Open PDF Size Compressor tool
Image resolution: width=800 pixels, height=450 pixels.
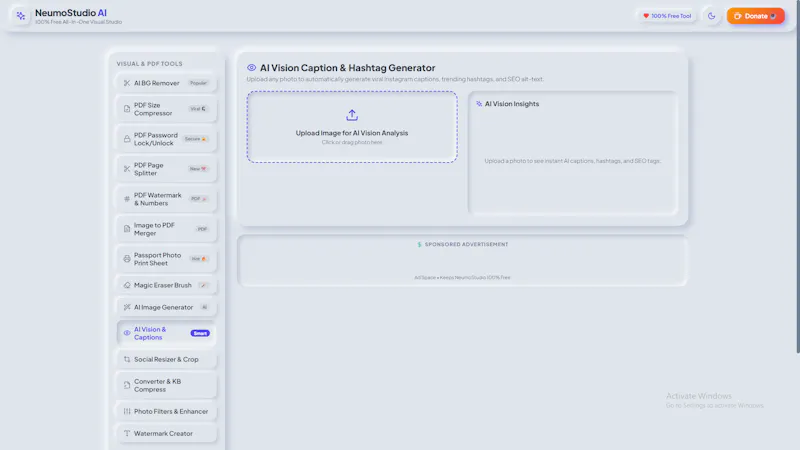(x=166, y=109)
